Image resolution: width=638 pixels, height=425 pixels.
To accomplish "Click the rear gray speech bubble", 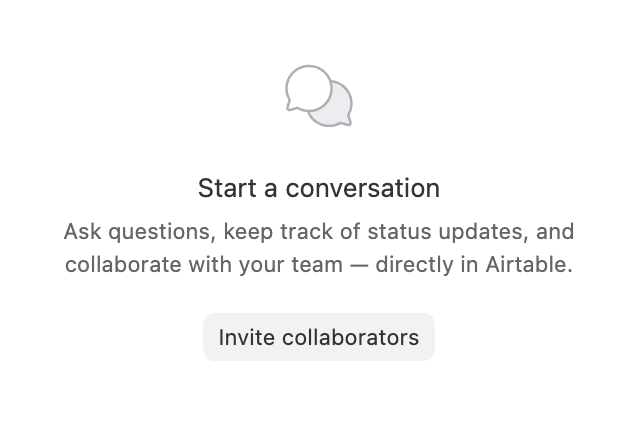I will (x=338, y=108).
